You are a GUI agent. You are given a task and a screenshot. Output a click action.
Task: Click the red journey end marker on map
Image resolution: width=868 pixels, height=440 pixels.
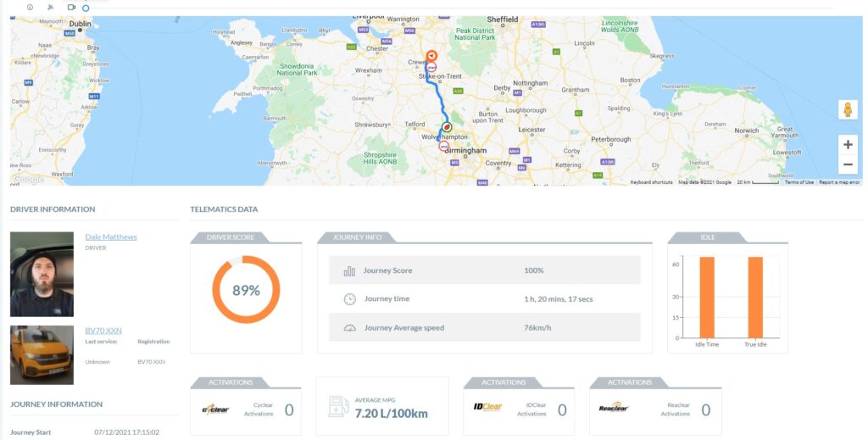(x=443, y=146)
